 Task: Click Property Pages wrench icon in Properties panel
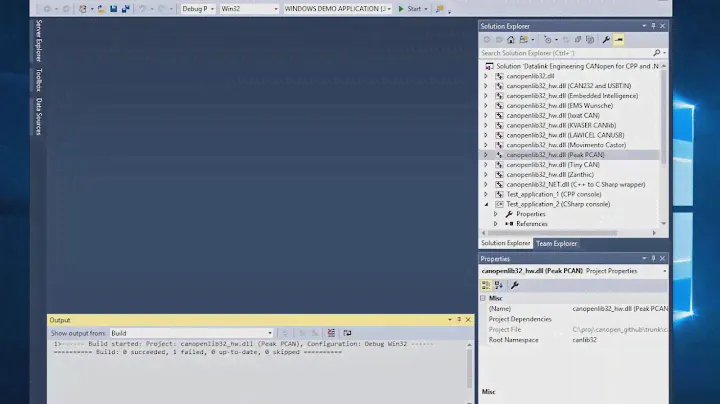coord(515,285)
